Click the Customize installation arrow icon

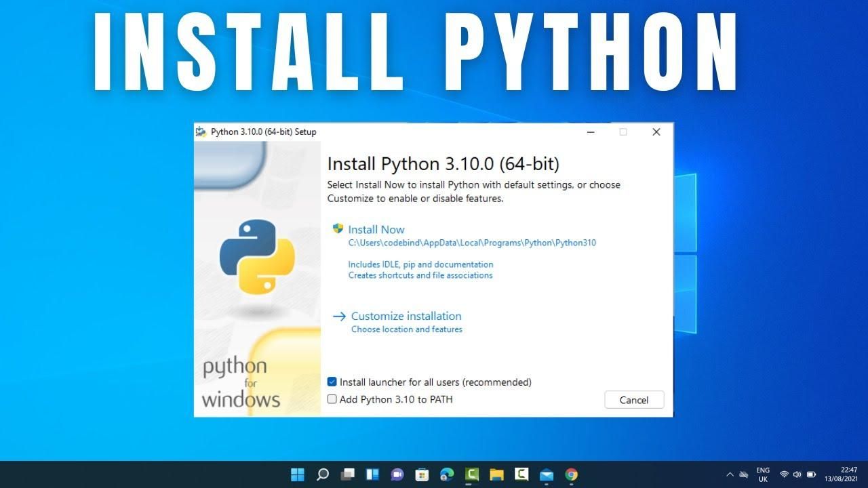pos(338,316)
